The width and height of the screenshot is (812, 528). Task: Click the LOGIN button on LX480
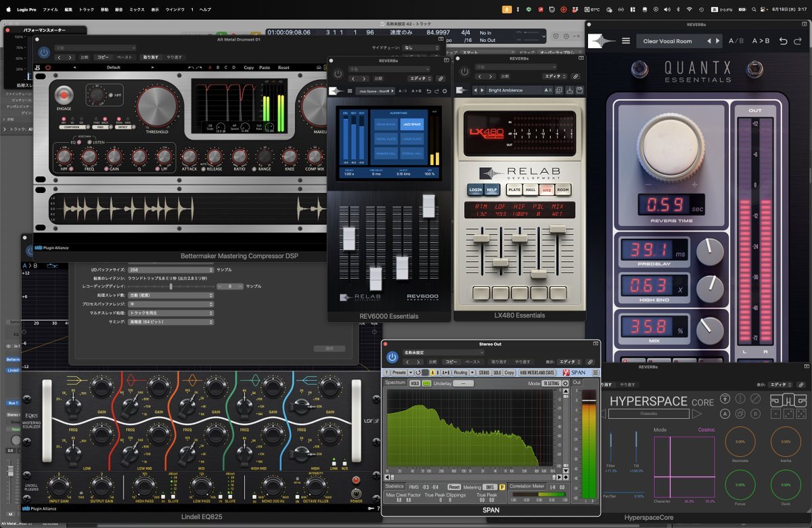(476, 190)
